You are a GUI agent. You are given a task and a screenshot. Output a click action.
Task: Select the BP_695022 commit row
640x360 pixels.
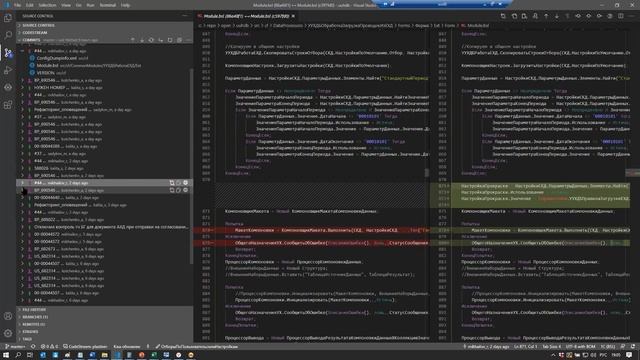point(104,220)
